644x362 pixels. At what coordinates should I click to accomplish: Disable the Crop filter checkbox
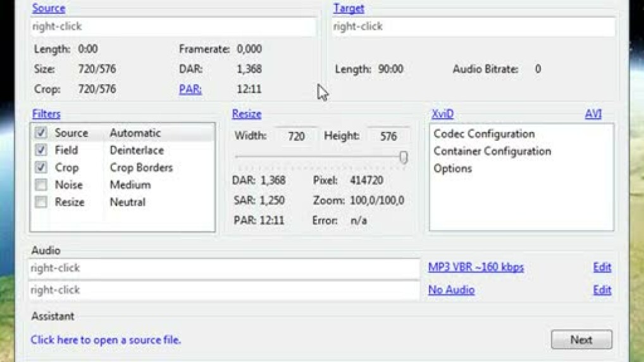[x=41, y=167]
